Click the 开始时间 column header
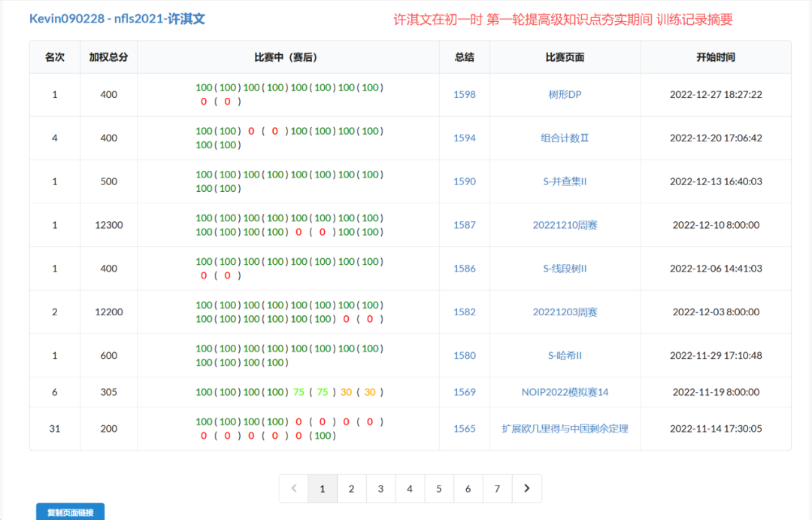This screenshot has width=812, height=520. click(x=716, y=57)
